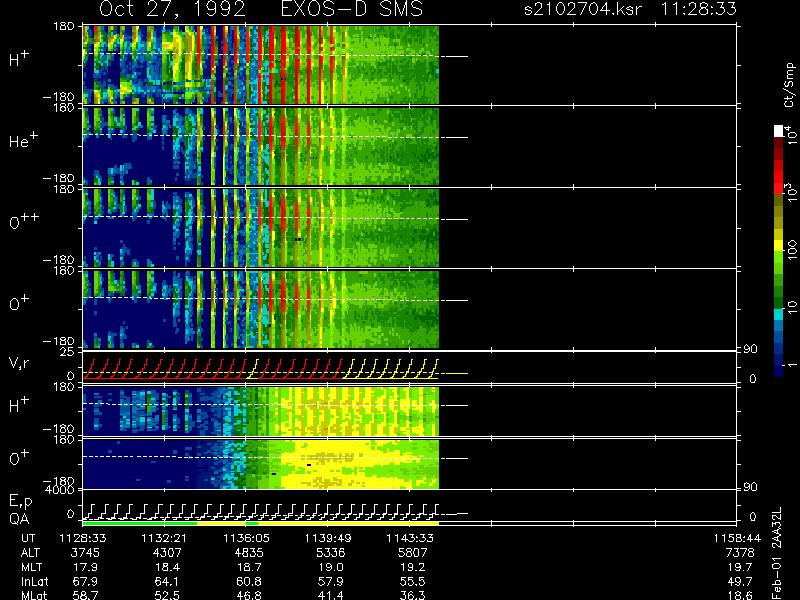Viewport: 800px width, 600px height.
Task: Select MLT value "19.2"
Action: coord(412,567)
